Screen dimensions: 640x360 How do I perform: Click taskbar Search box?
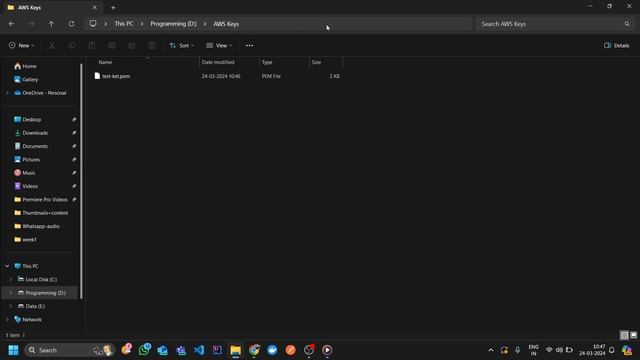click(70, 350)
